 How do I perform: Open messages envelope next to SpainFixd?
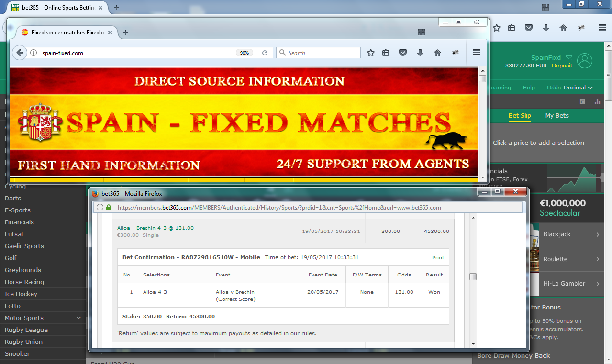pyautogui.click(x=569, y=58)
